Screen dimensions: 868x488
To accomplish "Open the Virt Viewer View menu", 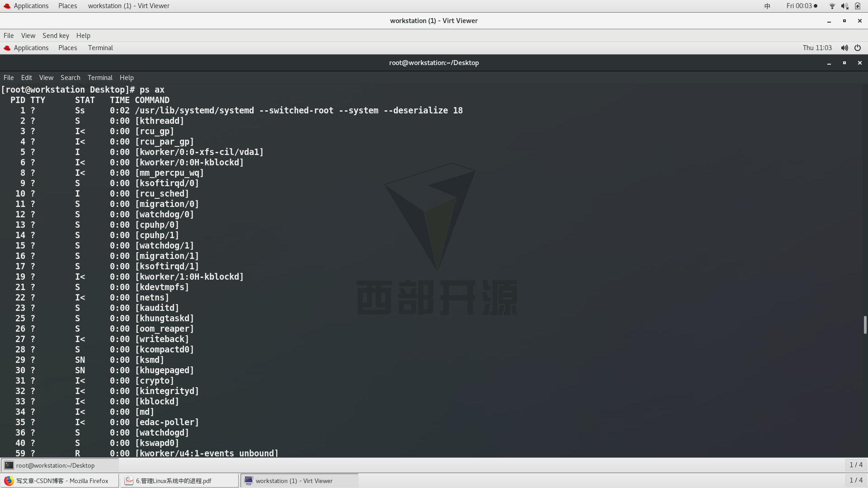I will 28,36.
